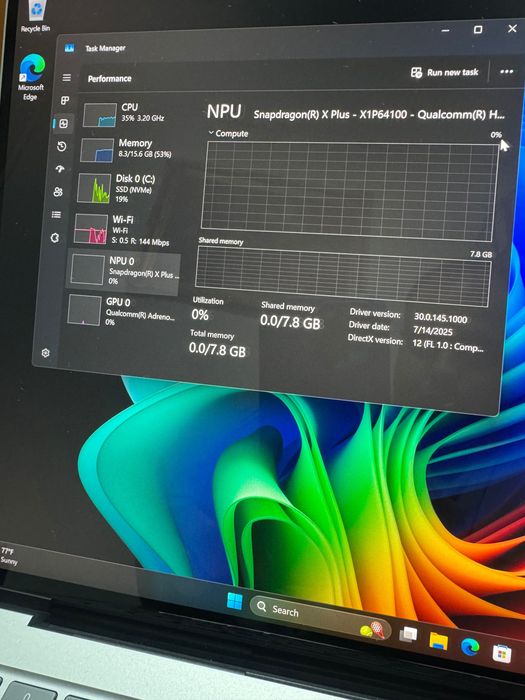Open the three-dot more options menu
525x700 pixels.
(x=506, y=72)
